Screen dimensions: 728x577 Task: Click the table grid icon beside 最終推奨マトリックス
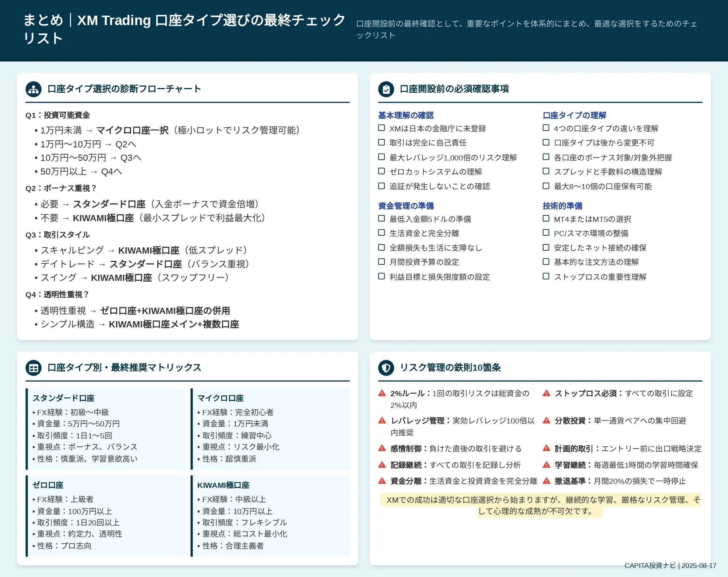(x=33, y=368)
